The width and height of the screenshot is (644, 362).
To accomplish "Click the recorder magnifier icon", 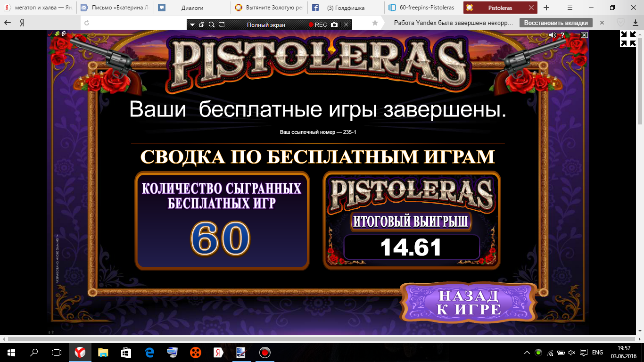I will click(x=212, y=25).
